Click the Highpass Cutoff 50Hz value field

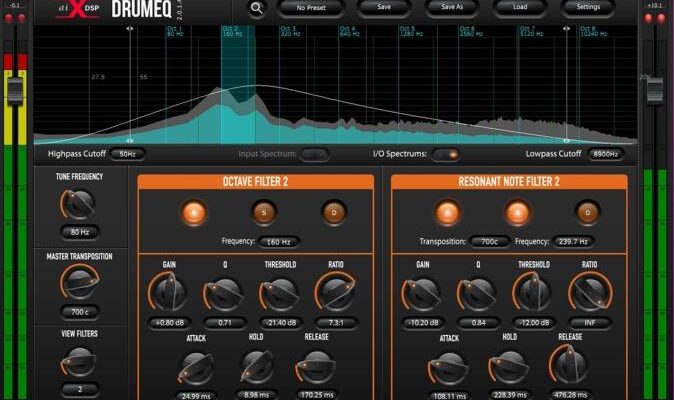tap(127, 154)
